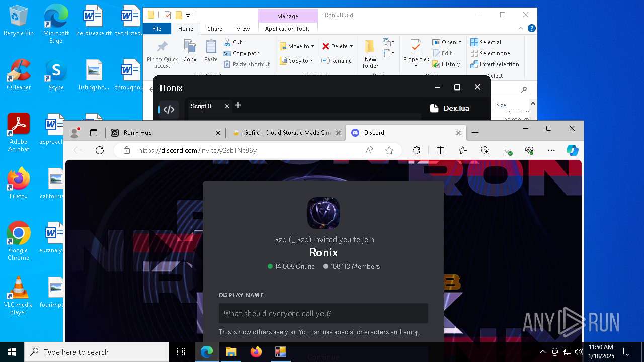Image resolution: width=644 pixels, height=362 pixels.
Task: Click the Edge refresh page icon
Action: pyautogui.click(x=100, y=150)
